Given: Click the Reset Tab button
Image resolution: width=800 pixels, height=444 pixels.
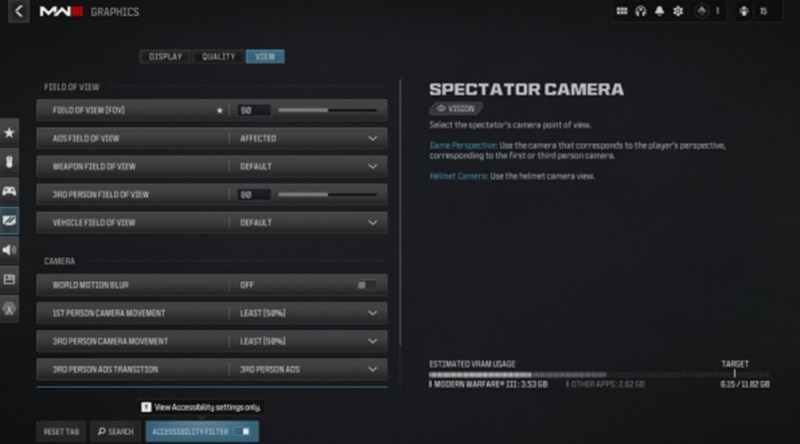Looking at the screenshot, I should (61, 431).
